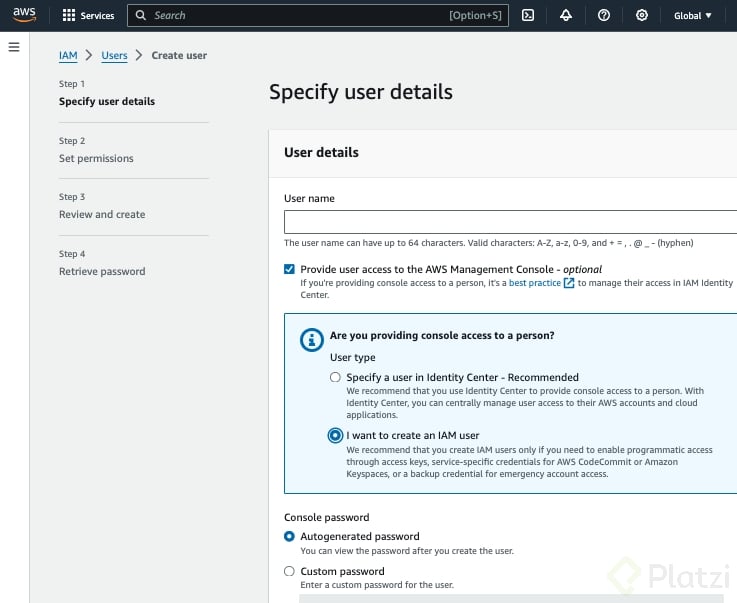
Task: Select I want to create an IAM user
Action: tap(335, 435)
